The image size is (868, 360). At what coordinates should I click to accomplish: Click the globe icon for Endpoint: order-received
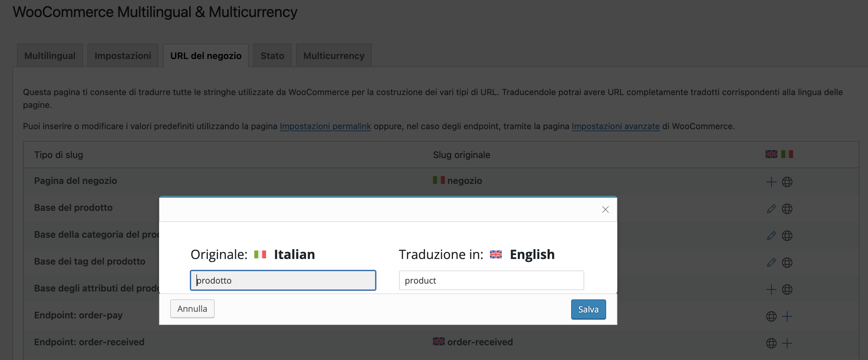(x=771, y=343)
